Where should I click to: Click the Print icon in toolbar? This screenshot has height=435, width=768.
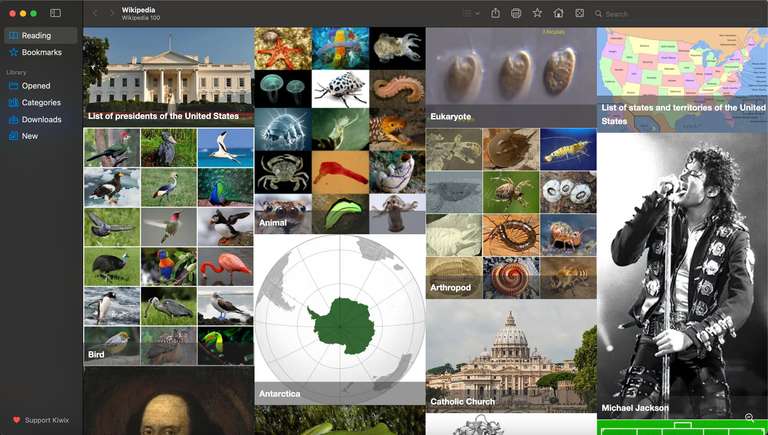click(x=516, y=13)
